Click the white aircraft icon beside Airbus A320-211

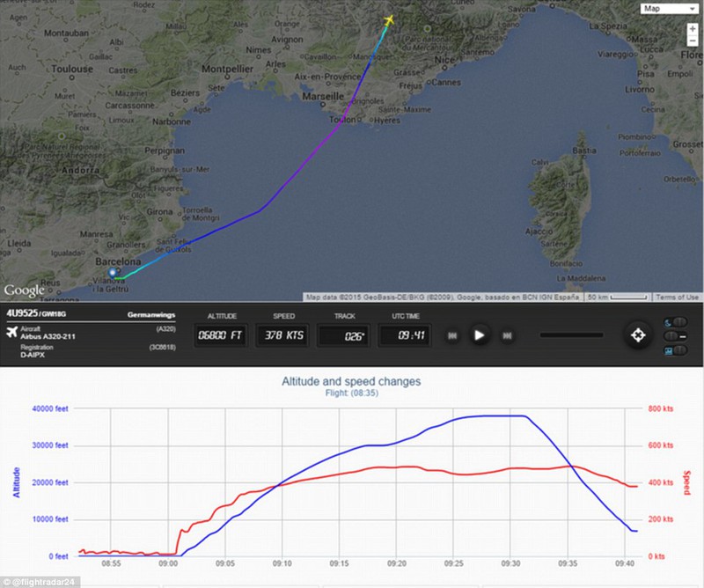click(x=11, y=332)
